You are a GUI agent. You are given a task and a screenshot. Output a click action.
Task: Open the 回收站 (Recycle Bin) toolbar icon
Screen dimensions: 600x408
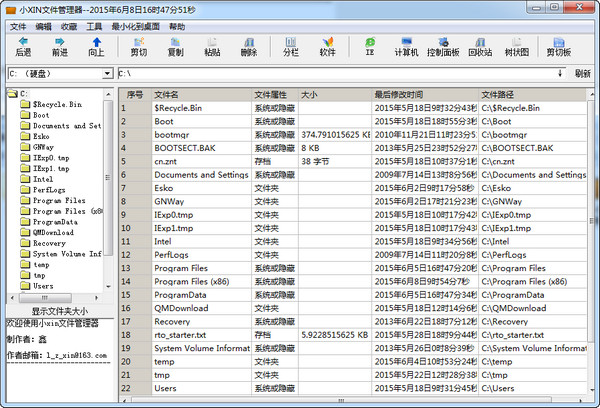point(480,46)
